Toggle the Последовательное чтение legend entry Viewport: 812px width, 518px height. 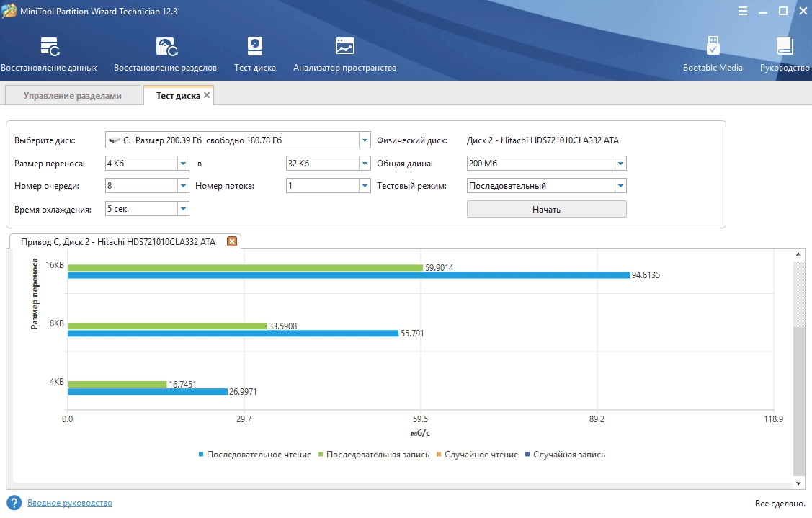tap(255, 455)
